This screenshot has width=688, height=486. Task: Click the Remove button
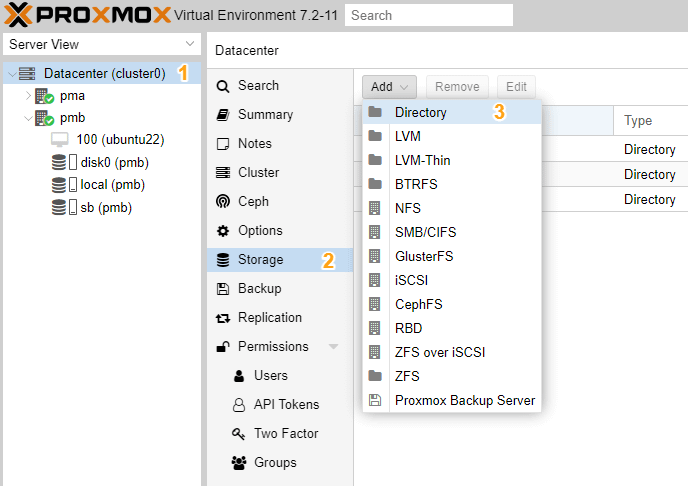pyautogui.click(x=457, y=87)
